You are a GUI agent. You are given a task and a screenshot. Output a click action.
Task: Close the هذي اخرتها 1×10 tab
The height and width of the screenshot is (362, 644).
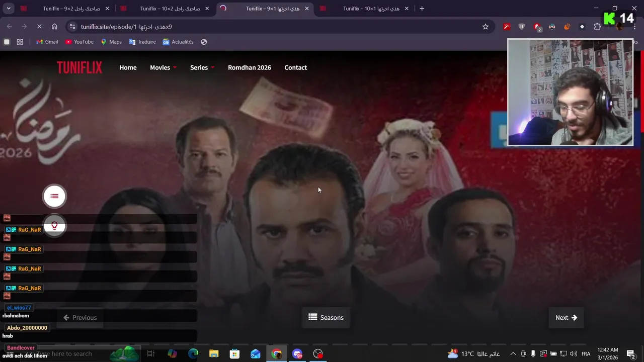[407, 9]
